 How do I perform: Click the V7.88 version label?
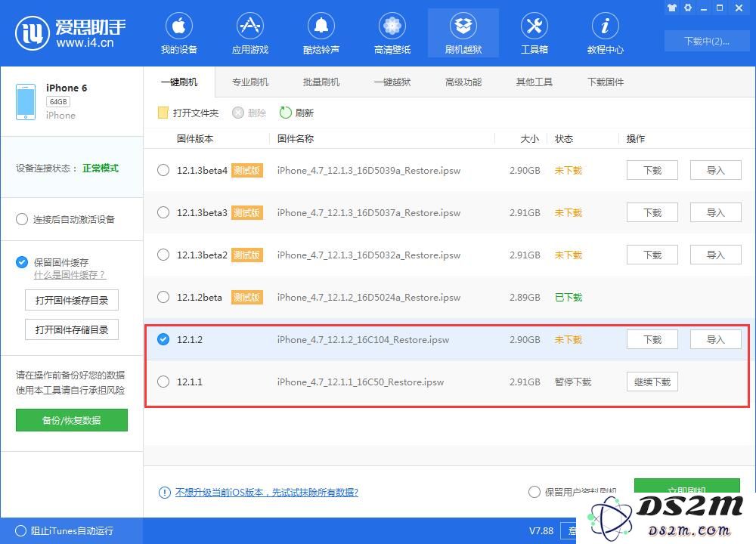pos(541,531)
